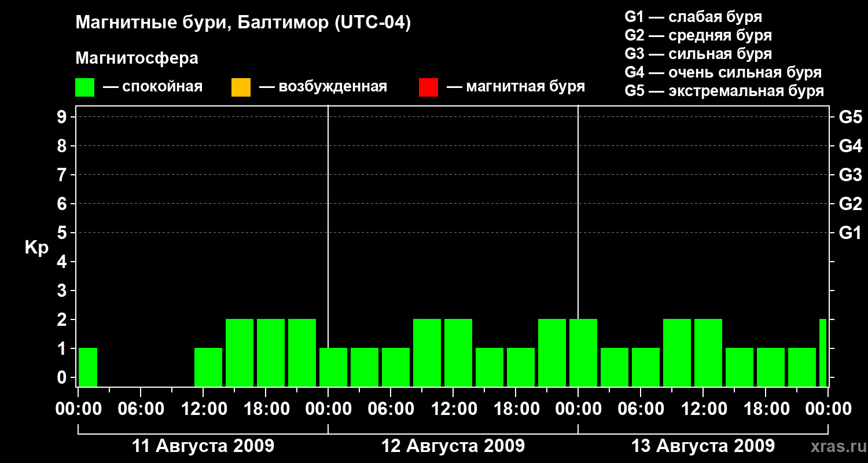
Task: Click the first Kp 2 bar of 11 August
Action: tap(240, 352)
